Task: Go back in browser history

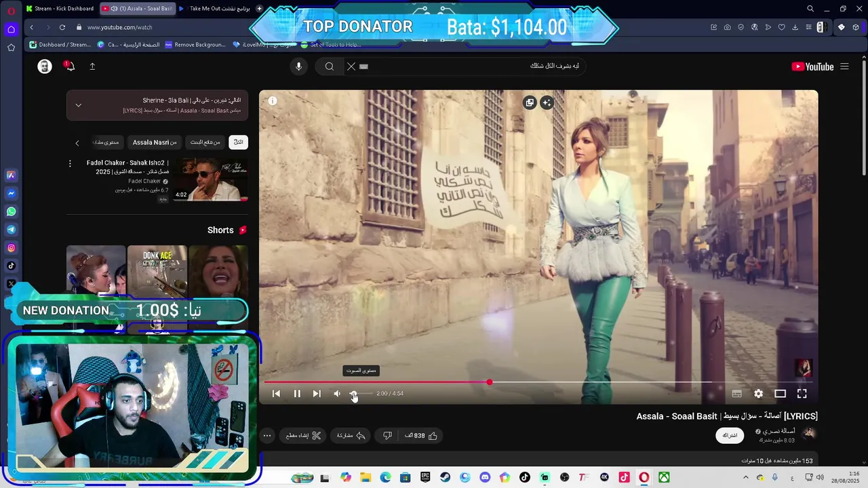Action: [x=31, y=27]
